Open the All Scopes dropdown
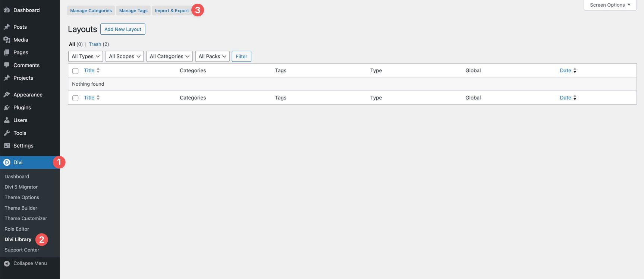The height and width of the screenshot is (279, 644). point(125,56)
